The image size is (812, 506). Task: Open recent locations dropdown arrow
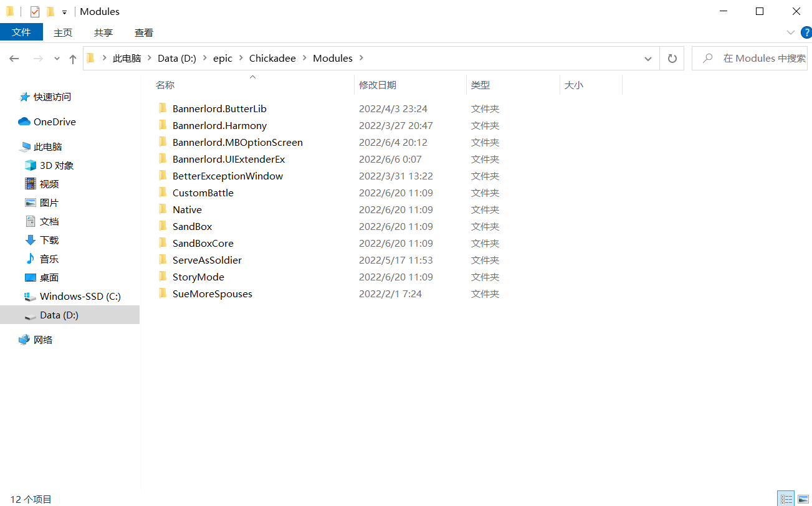(57, 59)
